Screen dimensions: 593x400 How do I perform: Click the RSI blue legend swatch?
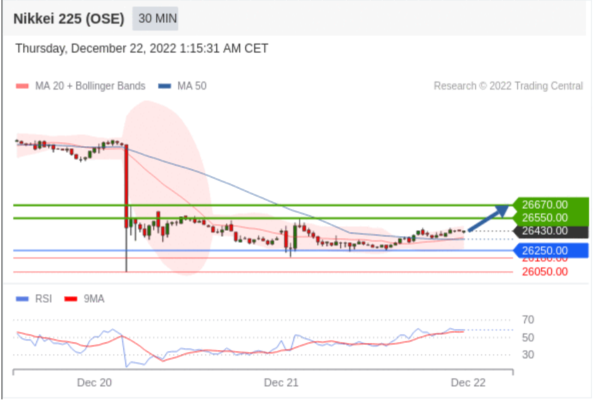tap(22, 299)
